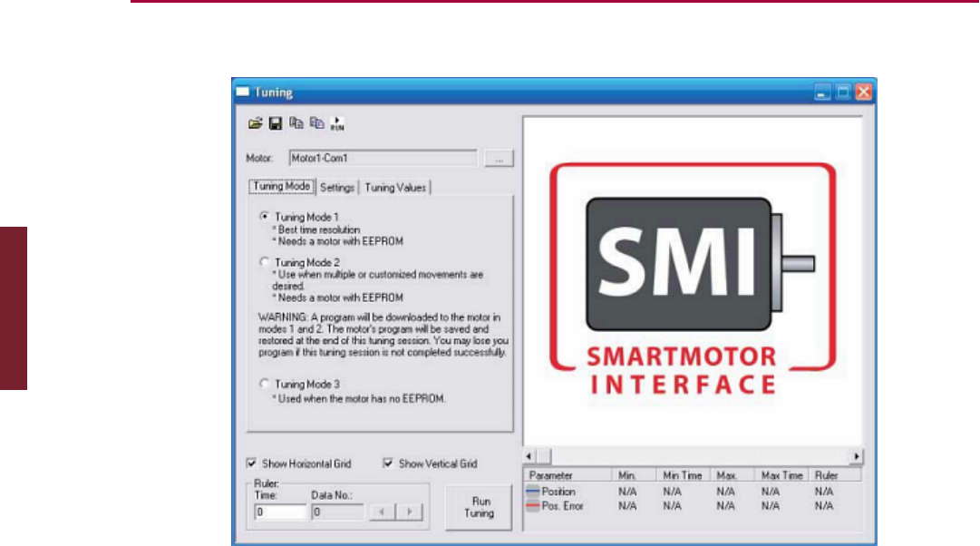This screenshot has width=980, height=546.
Task: Maximize the Tuning window
Action: [843, 93]
